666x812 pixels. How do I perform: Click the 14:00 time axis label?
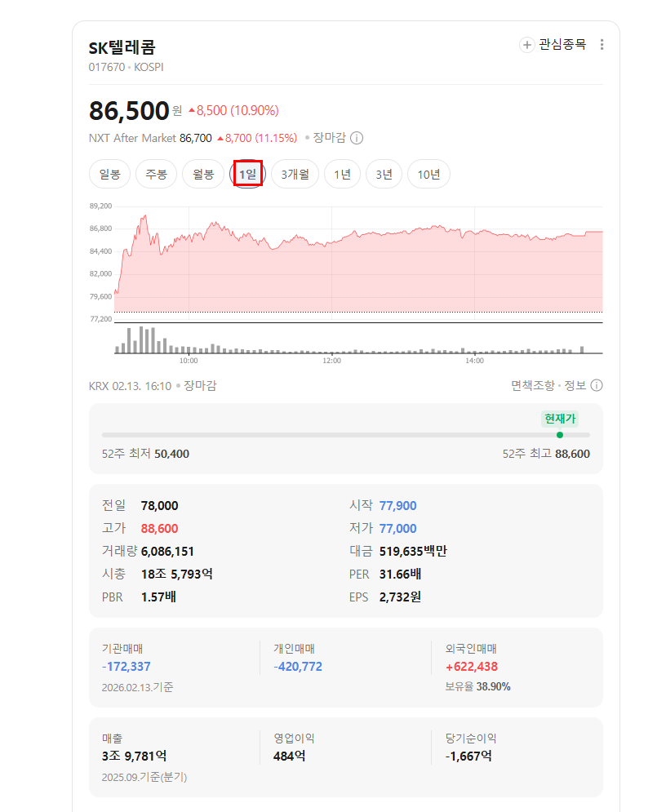[x=474, y=361]
